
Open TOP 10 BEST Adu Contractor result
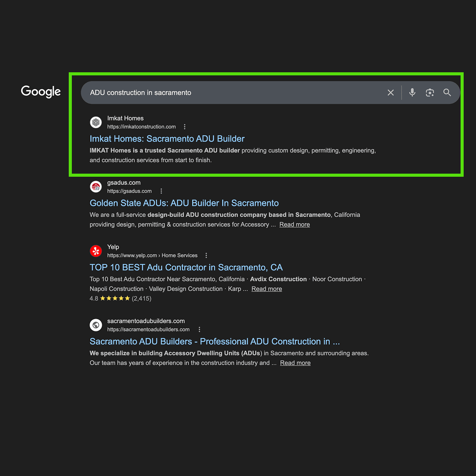(x=186, y=268)
